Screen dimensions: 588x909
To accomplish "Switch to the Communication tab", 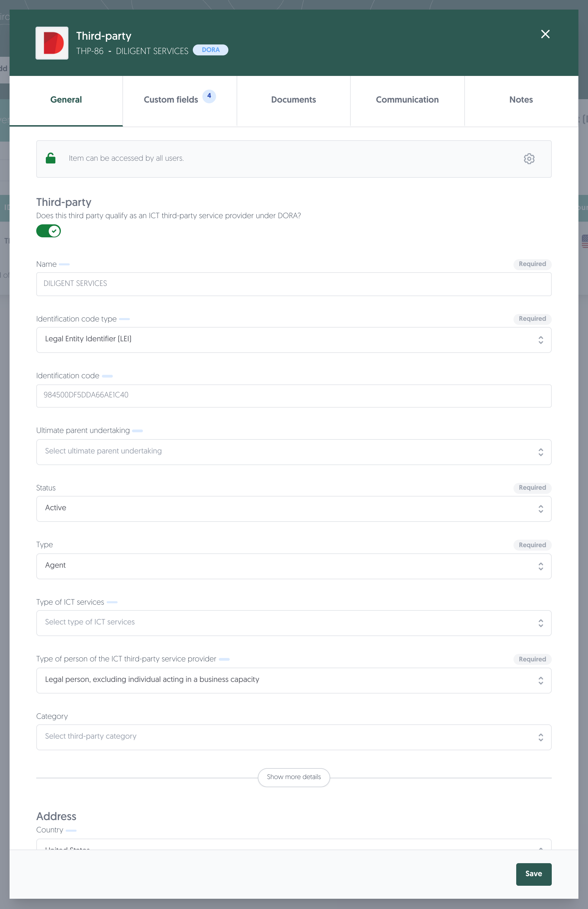I will (x=407, y=100).
